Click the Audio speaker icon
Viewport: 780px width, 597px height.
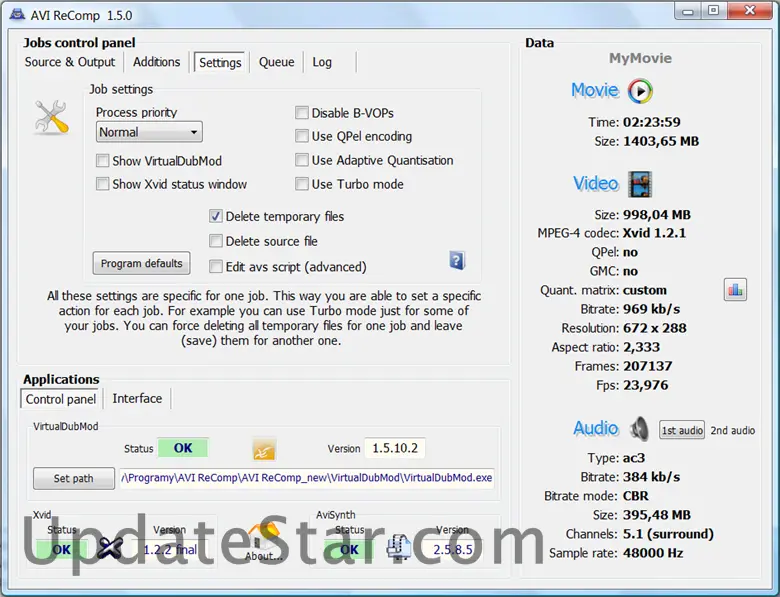tap(639, 429)
